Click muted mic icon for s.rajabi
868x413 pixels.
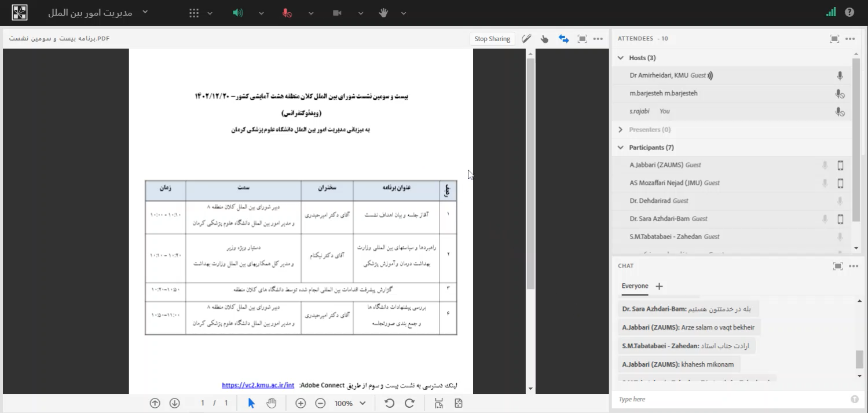[x=840, y=112]
